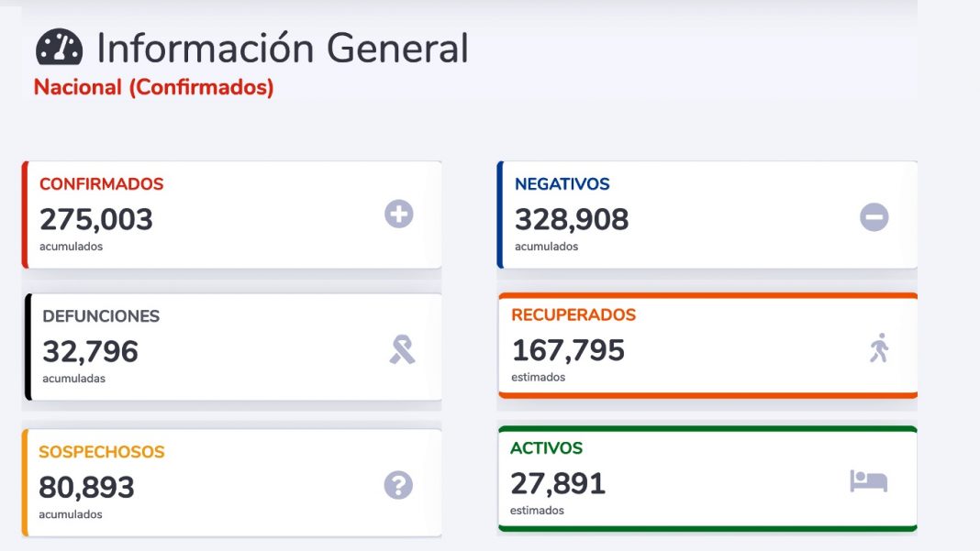Image resolution: width=980 pixels, height=551 pixels.
Task: Click the bed icon in Activos
Action: [868, 480]
